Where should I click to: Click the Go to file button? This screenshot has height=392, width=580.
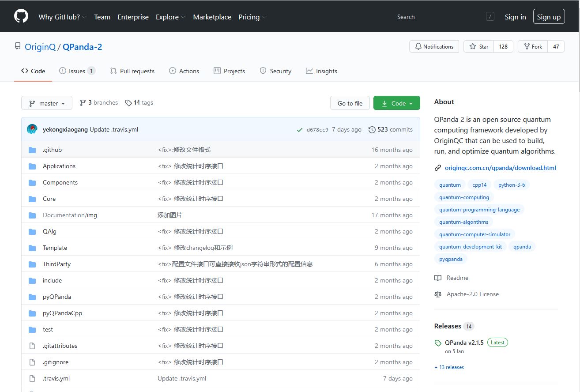pos(350,103)
